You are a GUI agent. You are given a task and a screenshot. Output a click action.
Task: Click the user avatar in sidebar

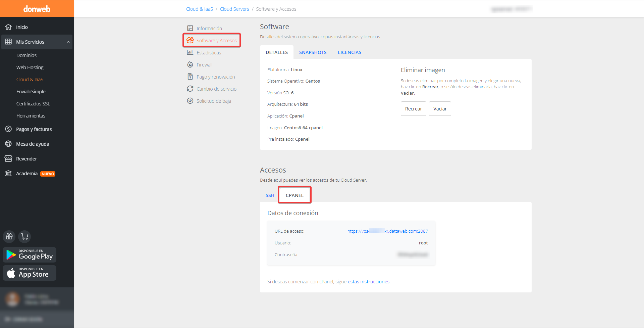click(x=13, y=299)
